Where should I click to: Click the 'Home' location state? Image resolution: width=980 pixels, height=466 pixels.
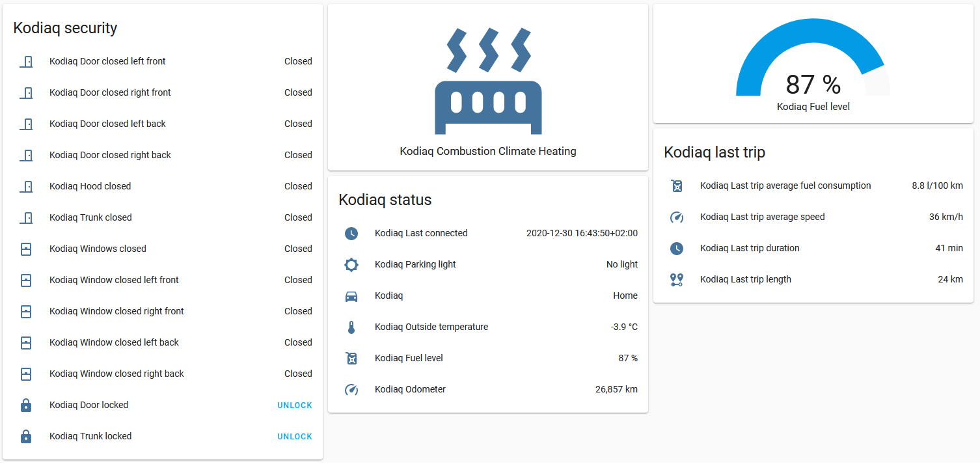tap(625, 295)
